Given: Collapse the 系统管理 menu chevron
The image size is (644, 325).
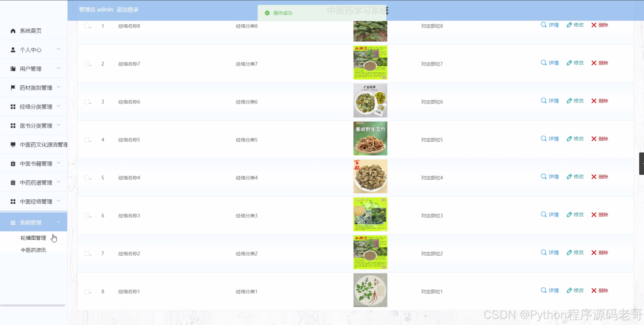Looking at the screenshot, I should point(58,222).
